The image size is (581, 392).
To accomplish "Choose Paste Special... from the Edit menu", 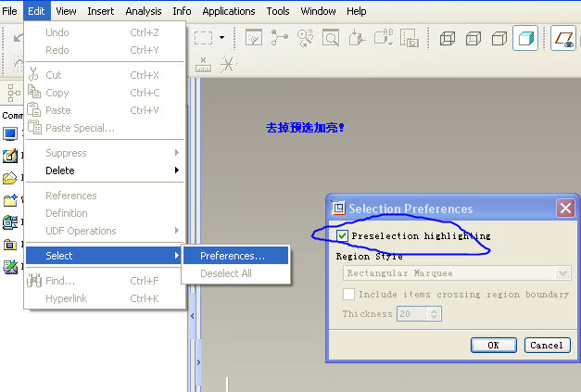I will [x=105, y=128].
